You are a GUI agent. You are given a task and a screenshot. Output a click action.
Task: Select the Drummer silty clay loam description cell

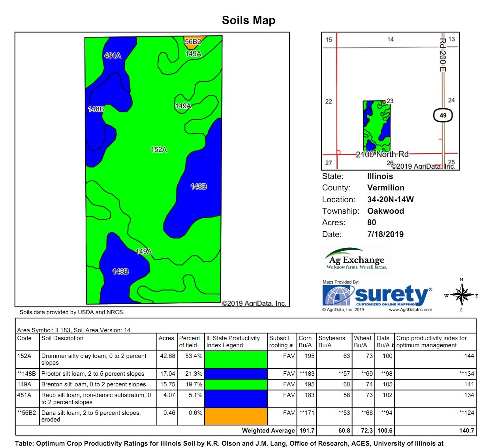[94, 359]
